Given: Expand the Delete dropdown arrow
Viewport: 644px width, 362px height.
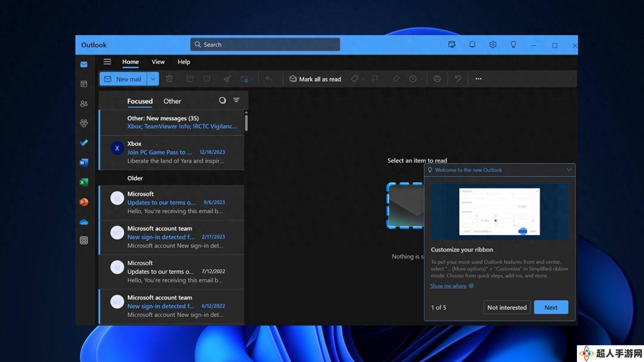Looking at the screenshot, I should tap(178, 79).
